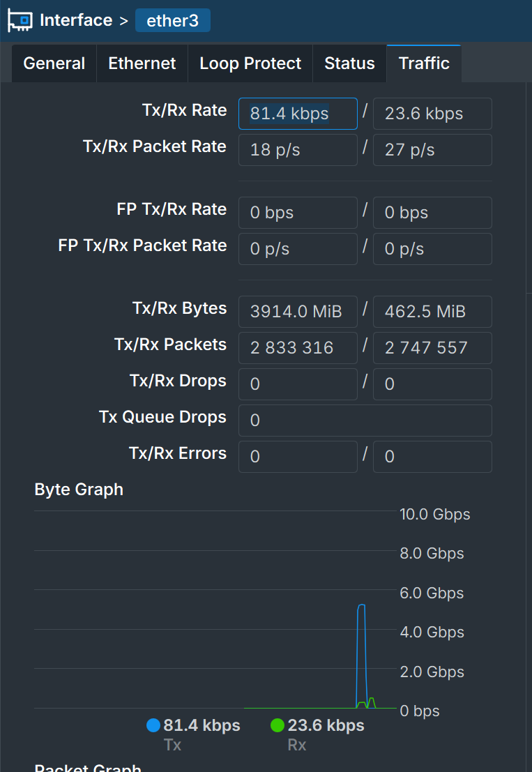Click the Rx Bytes field 462.5 MiB
The width and height of the screenshot is (532, 772).
click(432, 312)
